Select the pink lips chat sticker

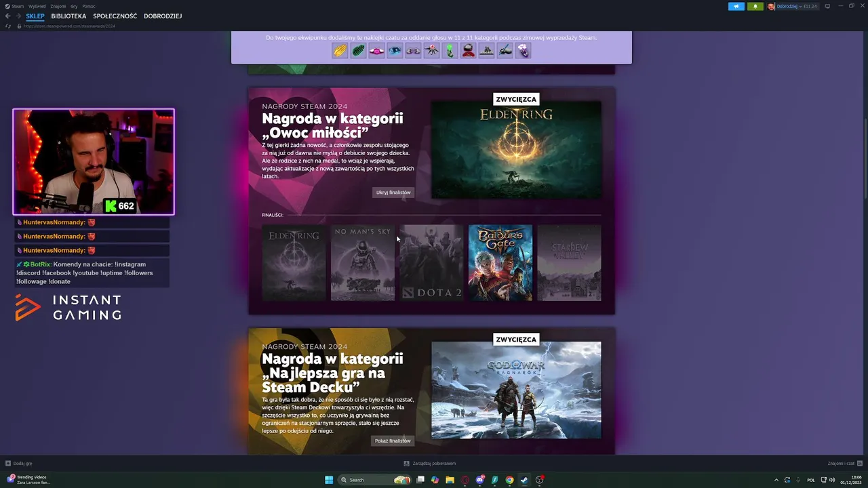tap(376, 50)
